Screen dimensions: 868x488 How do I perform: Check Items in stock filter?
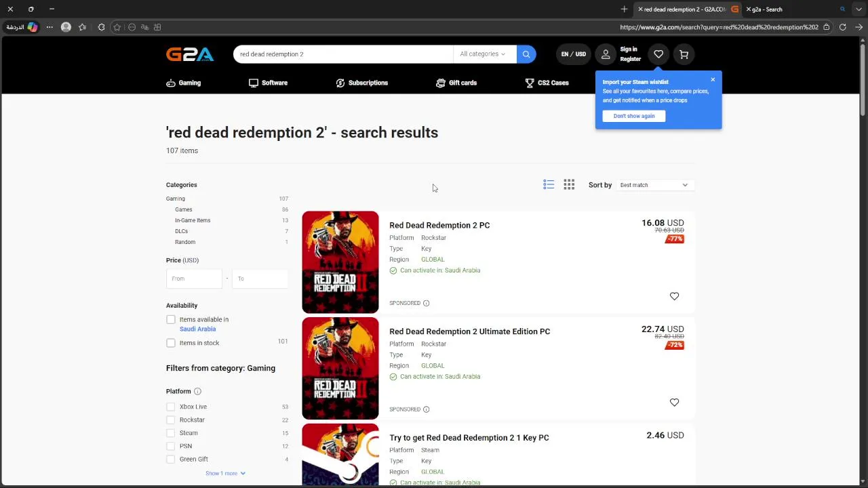171,343
